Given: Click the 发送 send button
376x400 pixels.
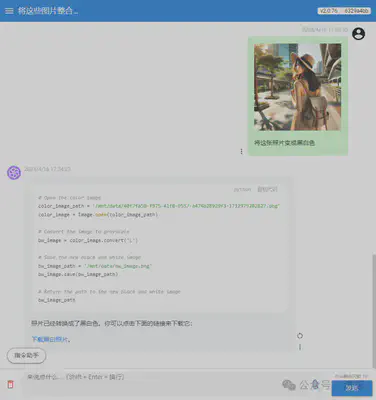Looking at the screenshot, I should click(352, 388).
